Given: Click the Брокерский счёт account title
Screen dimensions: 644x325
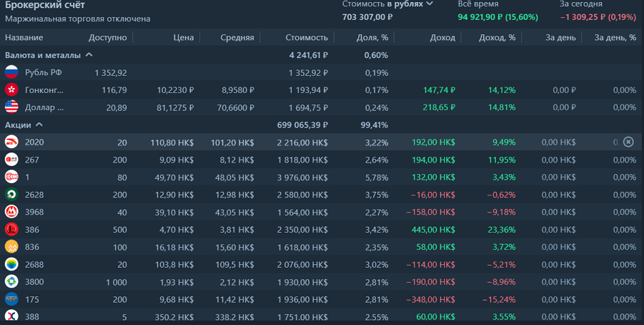Looking at the screenshot, I should pyautogui.click(x=44, y=5).
